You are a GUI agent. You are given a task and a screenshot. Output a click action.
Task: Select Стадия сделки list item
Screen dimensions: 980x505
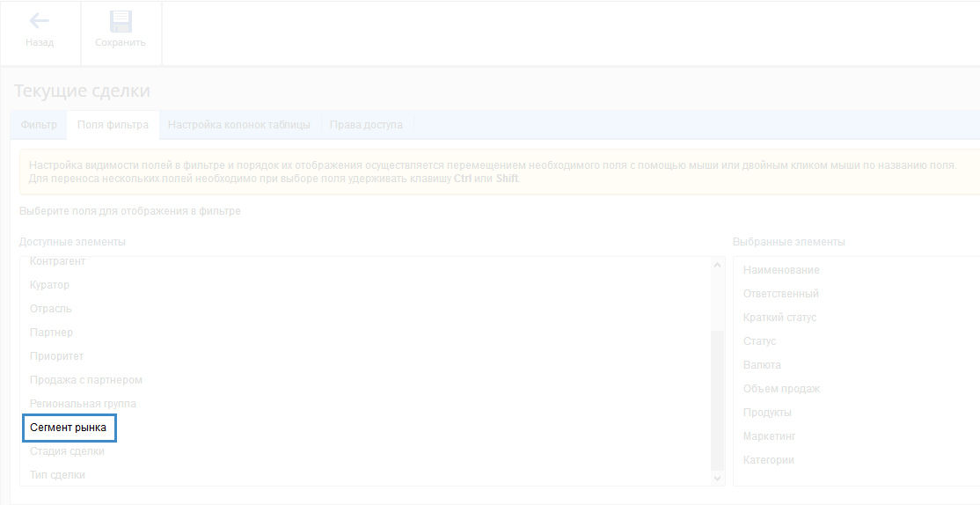coord(67,451)
